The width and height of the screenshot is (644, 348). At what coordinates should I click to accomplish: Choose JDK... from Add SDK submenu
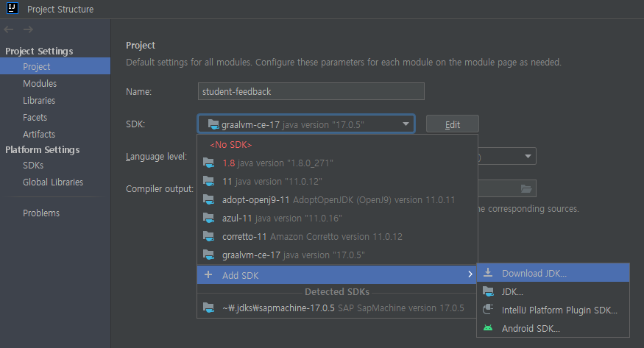(x=553, y=292)
